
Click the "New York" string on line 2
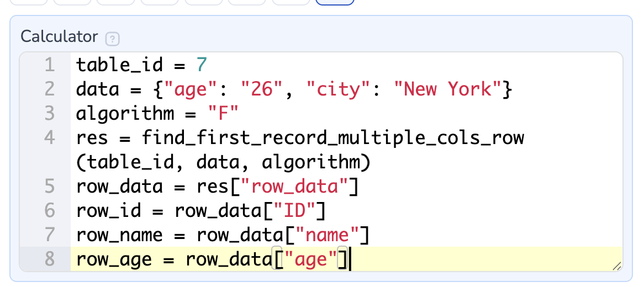click(x=446, y=89)
